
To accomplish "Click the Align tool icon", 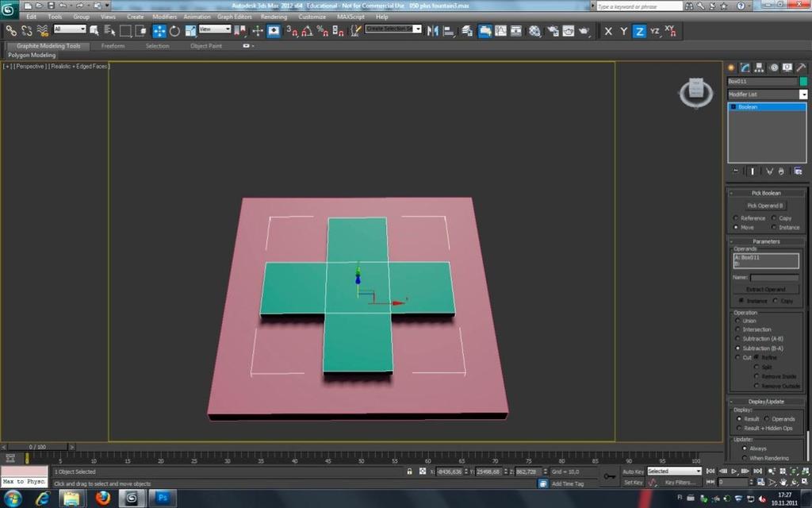I will click(449, 31).
